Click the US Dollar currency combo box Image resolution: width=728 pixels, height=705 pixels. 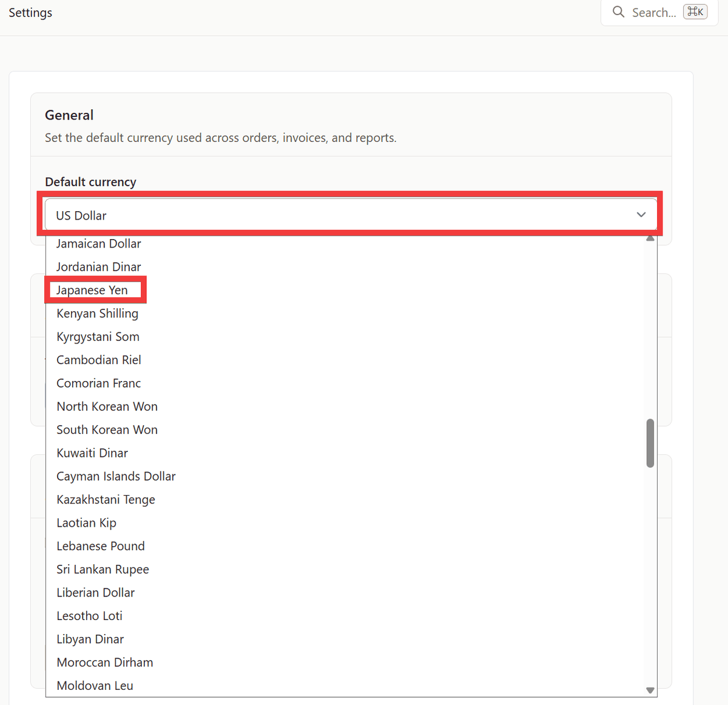[x=340, y=215]
